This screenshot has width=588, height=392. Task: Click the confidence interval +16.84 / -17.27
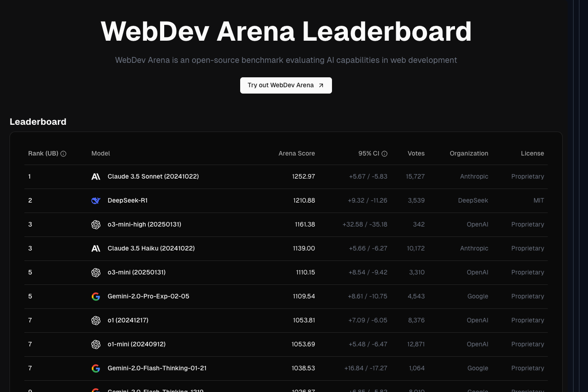tap(366, 368)
